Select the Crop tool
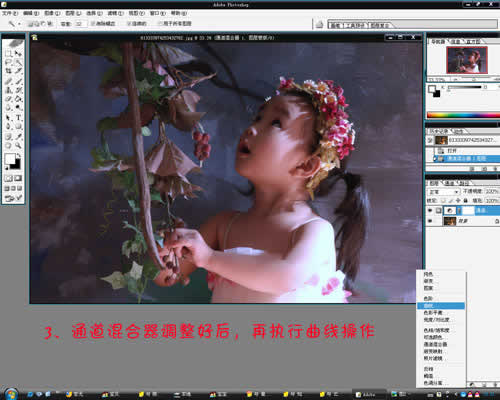The height and width of the screenshot is (400, 500). [8, 71]
